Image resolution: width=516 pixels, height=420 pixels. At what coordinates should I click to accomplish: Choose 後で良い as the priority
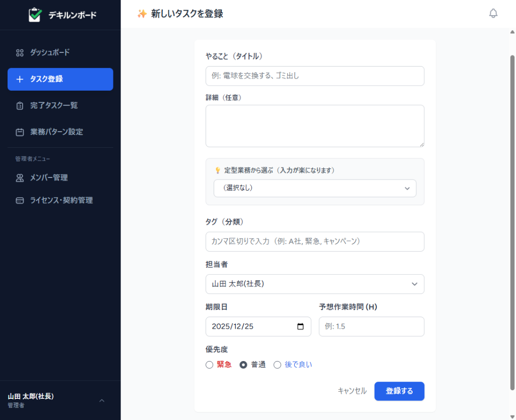[x=277, y=364]
